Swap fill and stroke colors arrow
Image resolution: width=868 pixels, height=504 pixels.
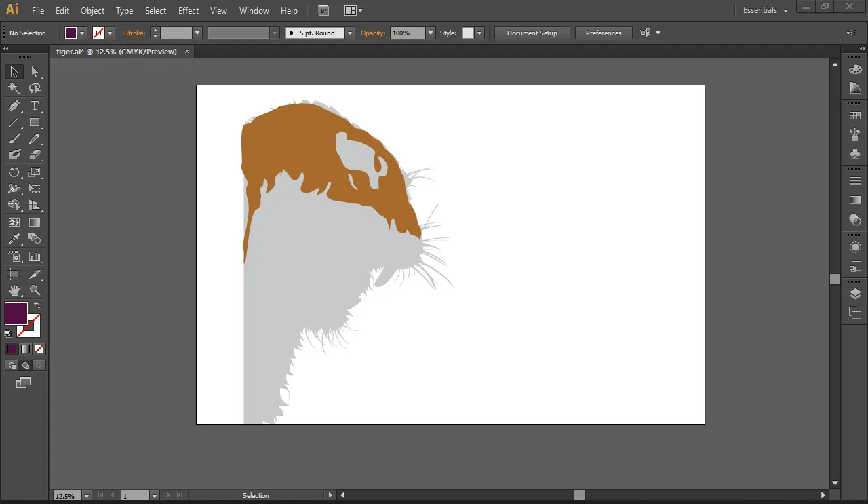pyautogui.click(x=37, y=306)
